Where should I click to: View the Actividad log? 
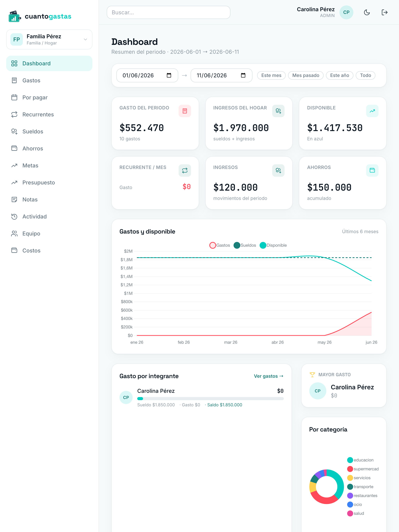[x=49, y=217]
